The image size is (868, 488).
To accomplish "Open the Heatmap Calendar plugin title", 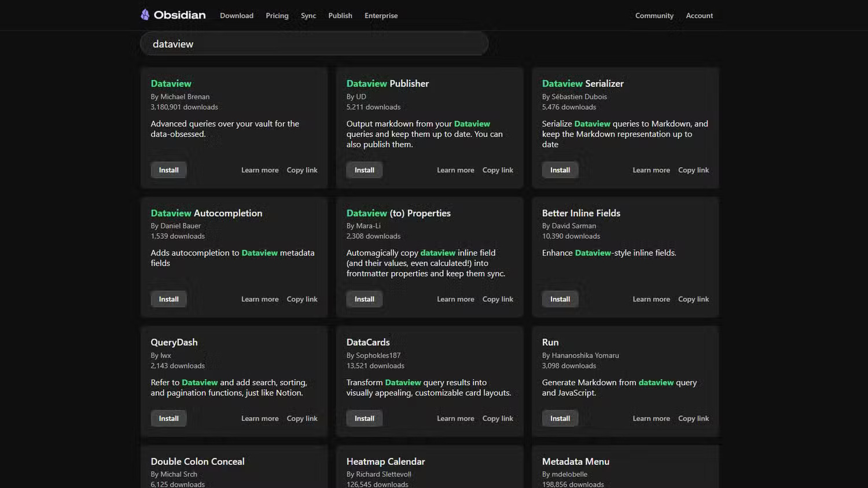I will (x=385, y=461).
